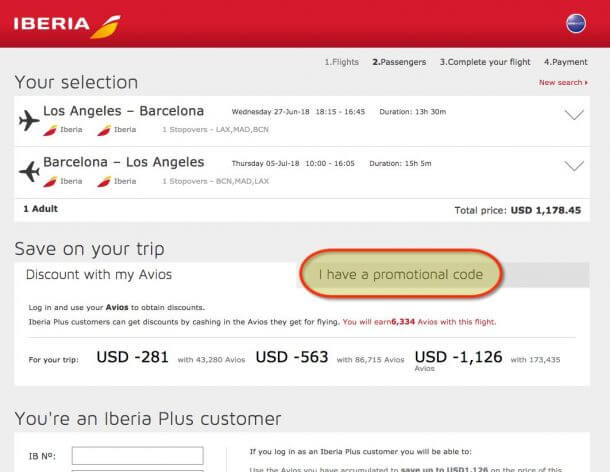Click first Iberia airline logo on outbound flight
Viewport: 610px width, 472px height.
pos(50,130)
